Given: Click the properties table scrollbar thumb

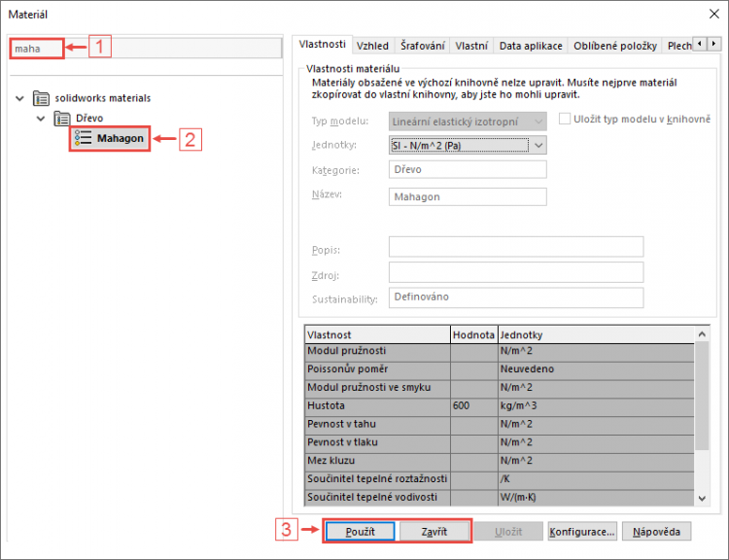Looking at the screenshot, I should (x=702, y=396).
